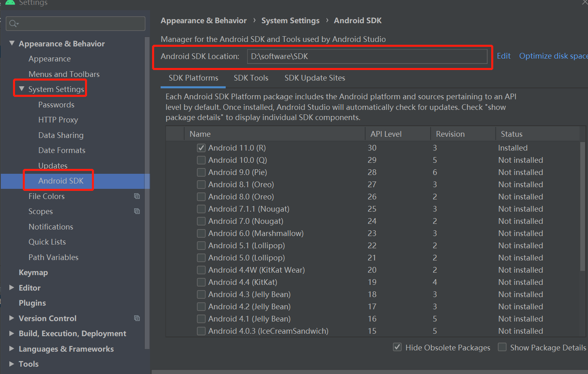Collapse the Appearance & Behavior tree arrow
The image size is (588, 374).
pyautogui.click(x=12, y=43)
